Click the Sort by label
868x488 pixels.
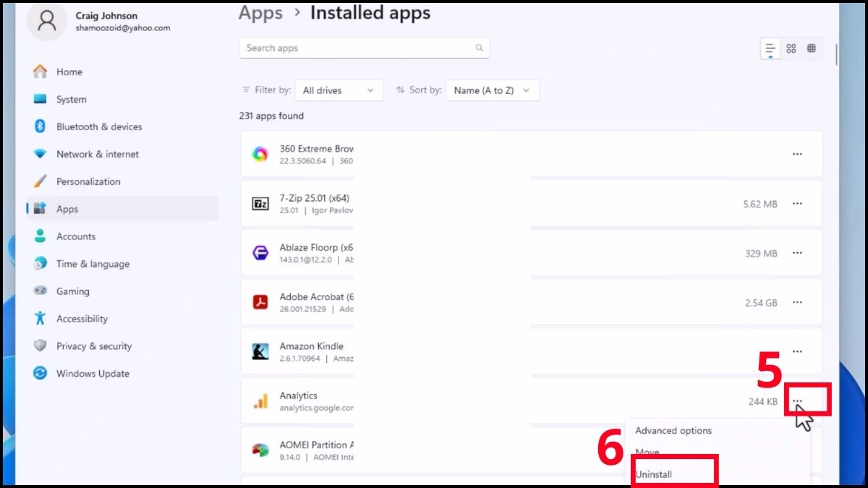(425, 90)
